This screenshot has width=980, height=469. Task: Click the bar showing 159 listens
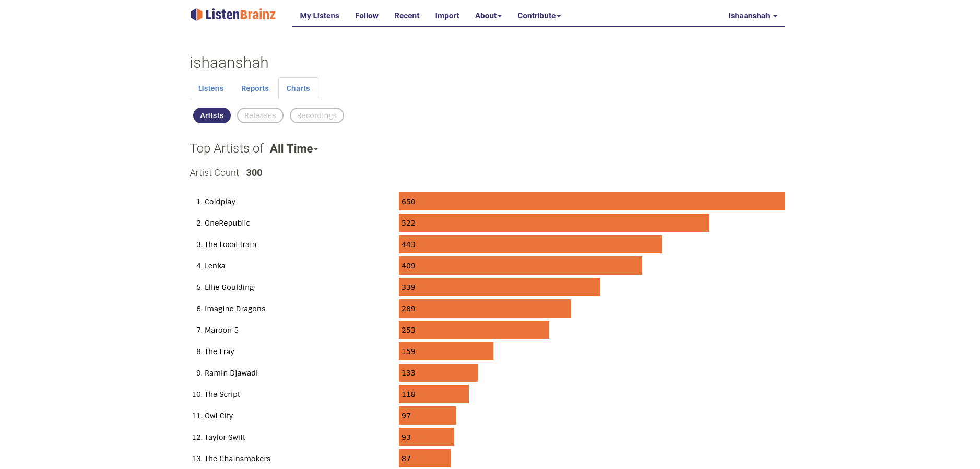click(446, 351)
